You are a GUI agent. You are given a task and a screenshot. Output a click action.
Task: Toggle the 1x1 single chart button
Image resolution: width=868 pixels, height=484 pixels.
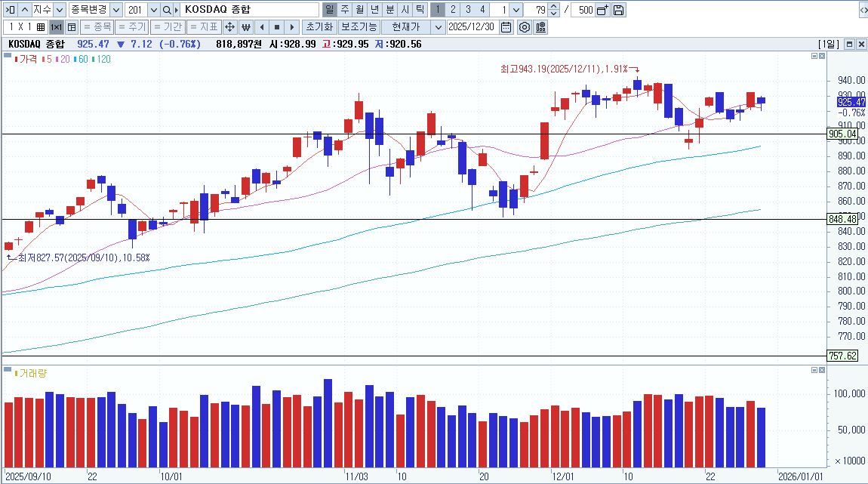[57, 26]
